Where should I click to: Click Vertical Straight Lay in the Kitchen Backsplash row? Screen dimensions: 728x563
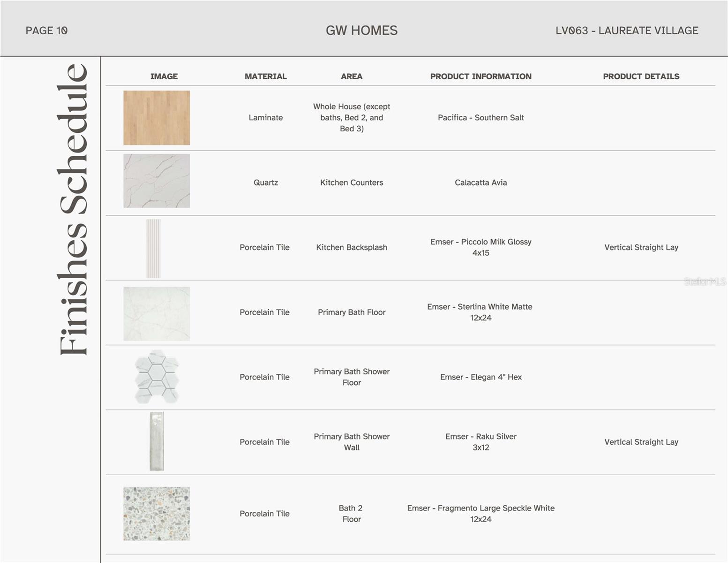point(641,247)
